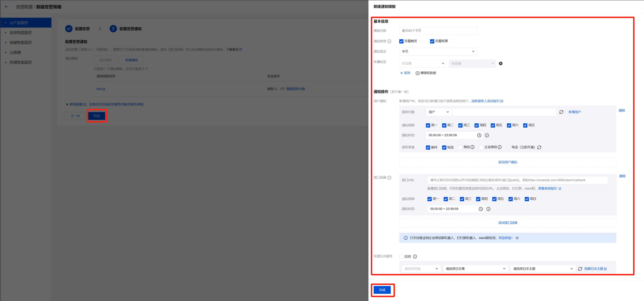The height and width of the screenshot is (301, 644).
Task: Click the info icon next to 微信 channel
Action: coord(473,147)
